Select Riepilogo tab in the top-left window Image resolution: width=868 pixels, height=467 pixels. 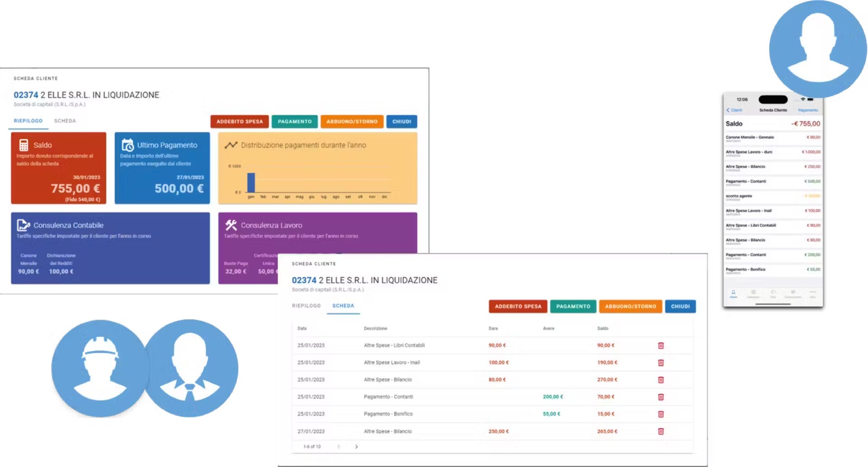[x=28, y=121]
